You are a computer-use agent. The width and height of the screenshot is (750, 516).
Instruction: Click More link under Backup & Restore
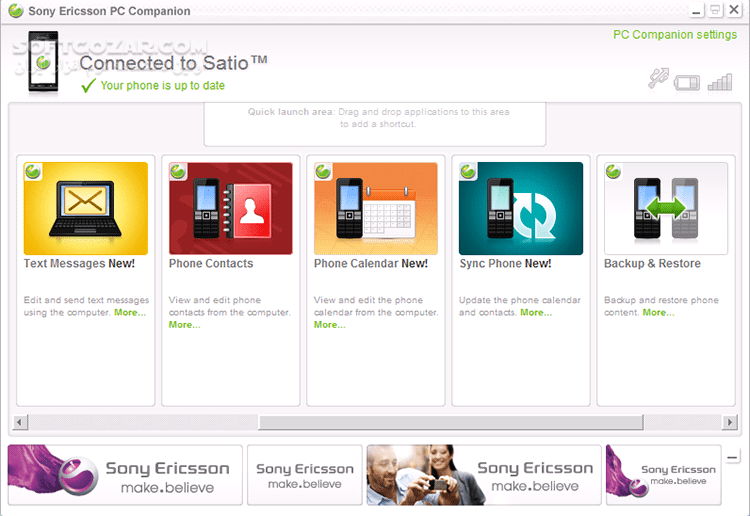pos(657,313)
